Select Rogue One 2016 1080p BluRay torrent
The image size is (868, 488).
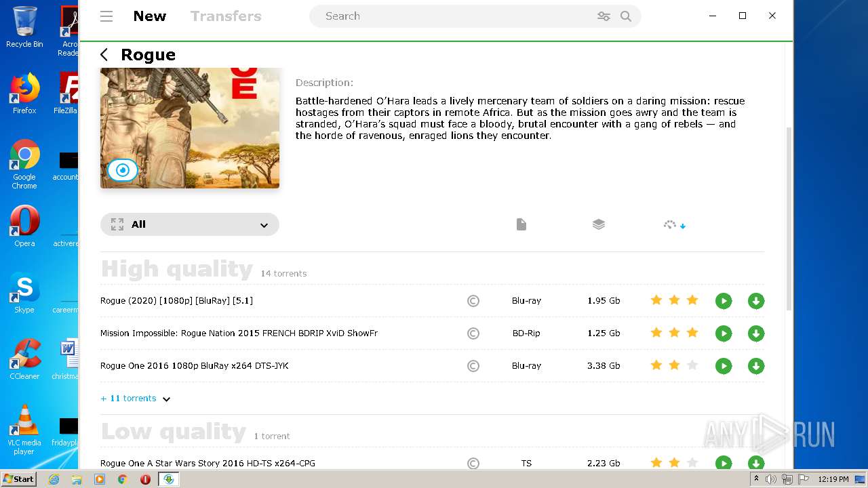tap(194, 365)
